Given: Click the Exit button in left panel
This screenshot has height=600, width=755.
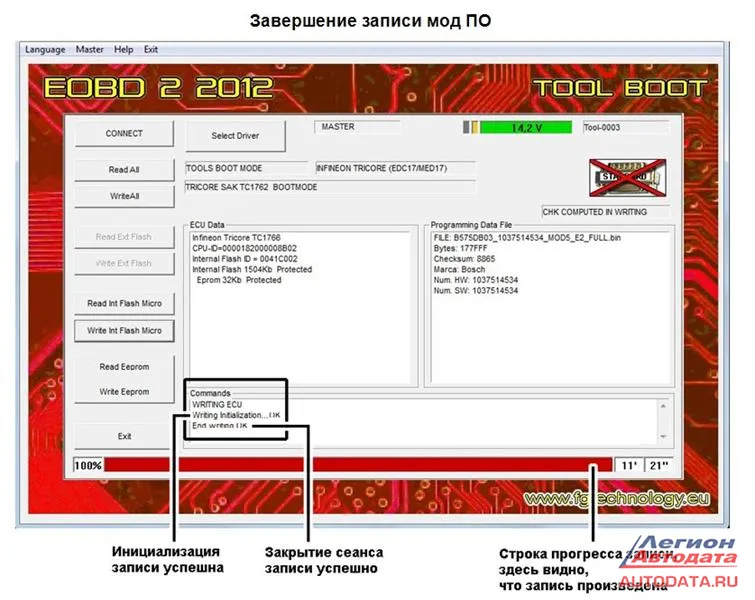Looking at the screenshot, I should pyautogui.click(x=124, y=436).
